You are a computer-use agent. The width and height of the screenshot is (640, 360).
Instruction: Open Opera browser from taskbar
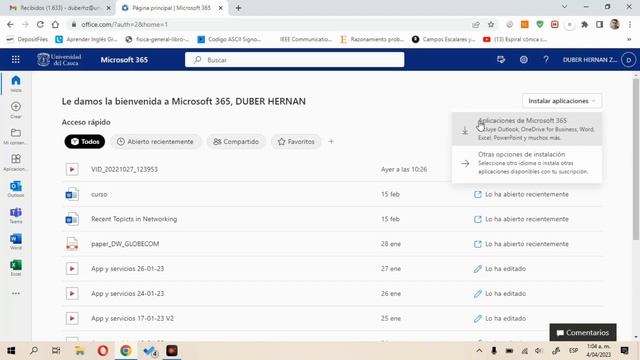(x=103, y=351)
